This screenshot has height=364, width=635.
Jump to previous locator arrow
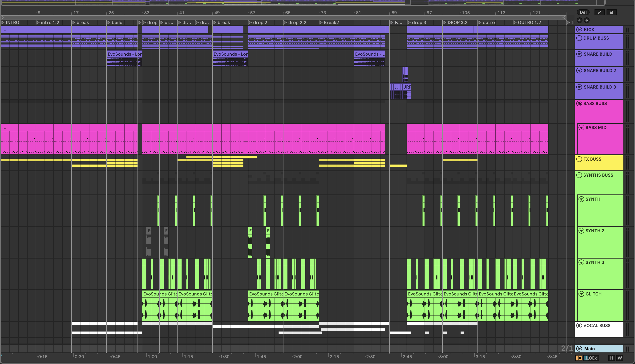click(x=580, y=20)
